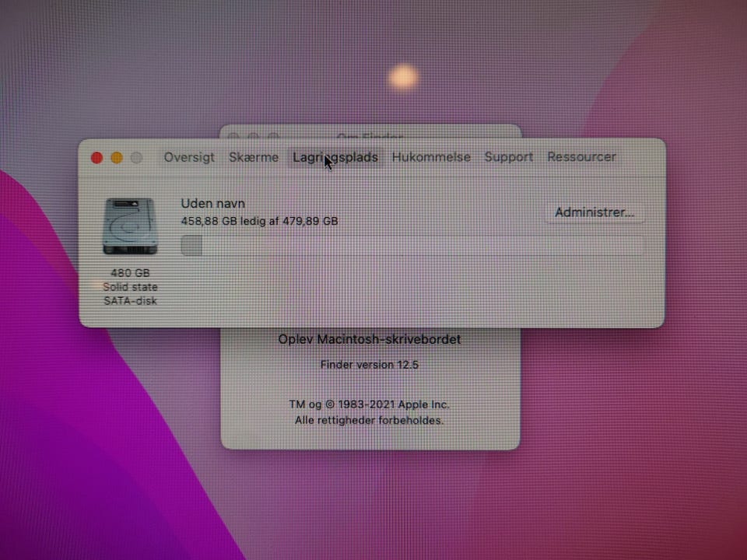Click the hard disk drive icon
The image size is (747, 560).
pos(130,226)
